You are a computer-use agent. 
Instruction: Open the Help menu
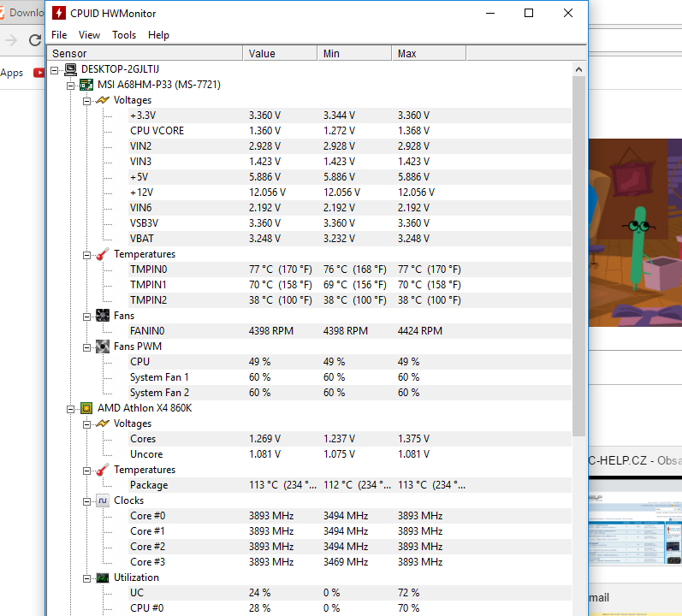pyautogui.click(x=158, y=35)
